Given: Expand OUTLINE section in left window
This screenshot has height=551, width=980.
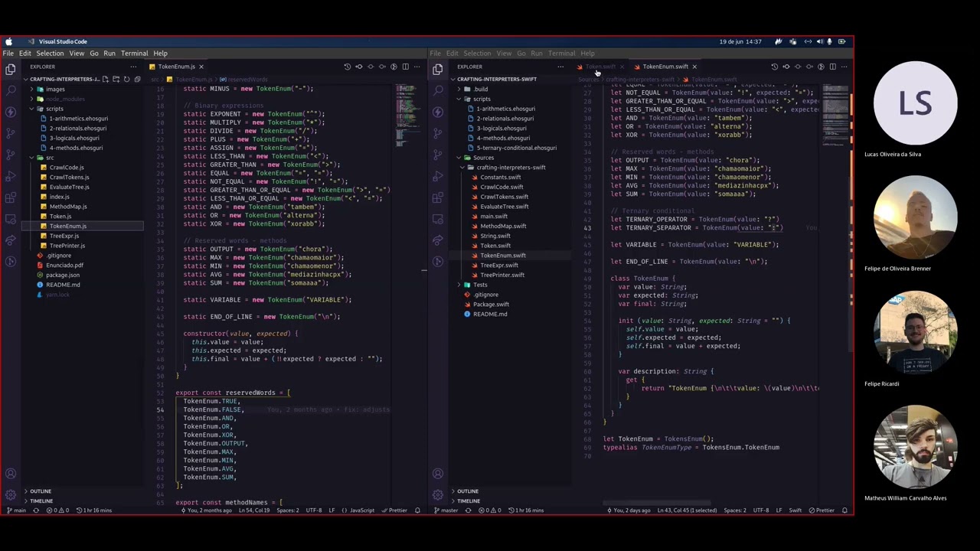Looking at the screenshot, I should click(x=41, y=491).
